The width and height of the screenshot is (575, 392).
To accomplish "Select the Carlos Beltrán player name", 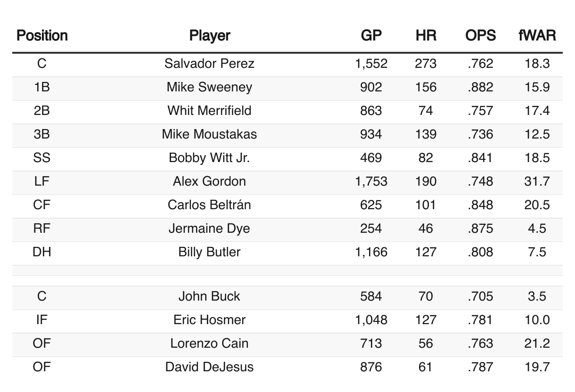I will tap(209, 205).
